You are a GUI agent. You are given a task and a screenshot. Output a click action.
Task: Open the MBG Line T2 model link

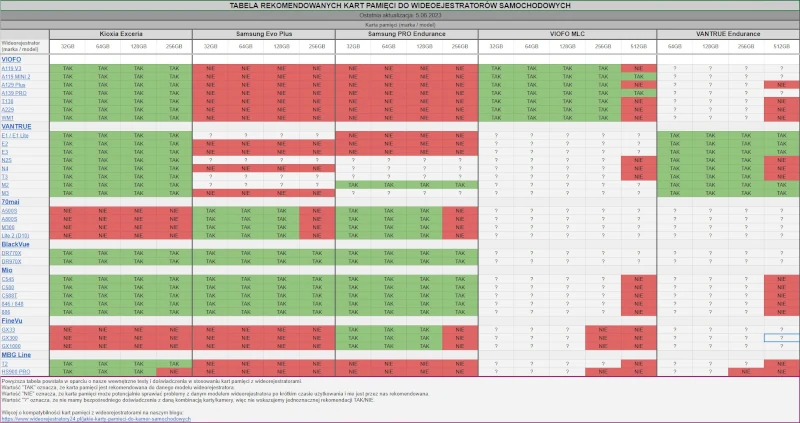click(x=5, y=364)
